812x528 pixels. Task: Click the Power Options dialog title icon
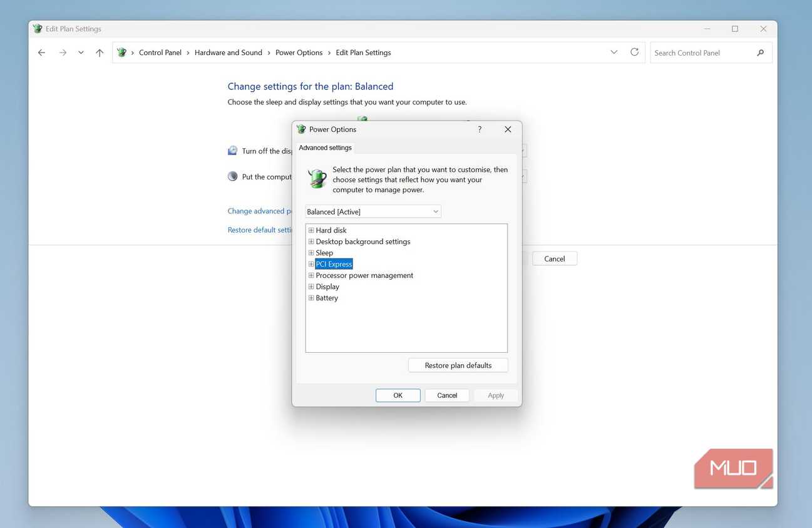[x=301, y=129]
